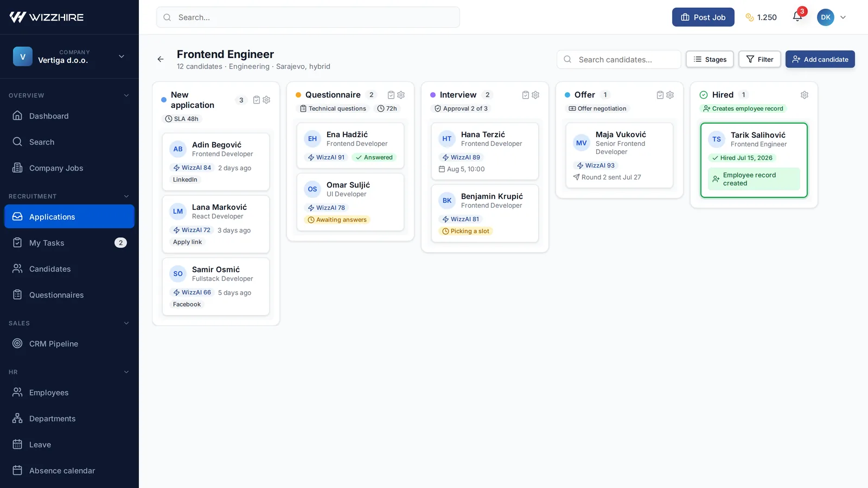
Task: Click the WizzHire logo
Action: (x=47, y=17)
